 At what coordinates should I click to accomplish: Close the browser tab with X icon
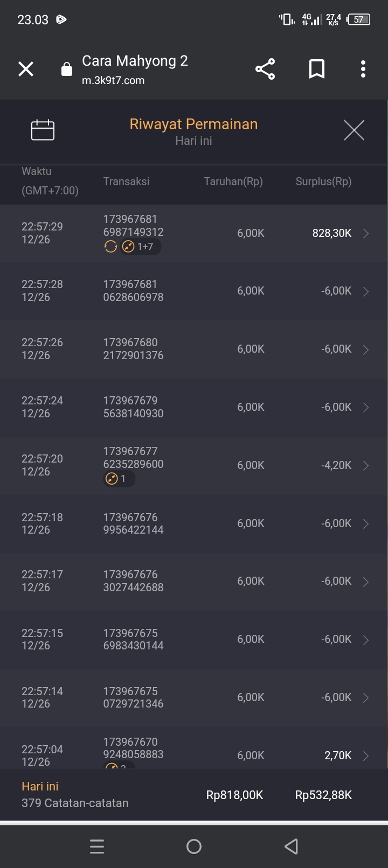pos(26,69)
